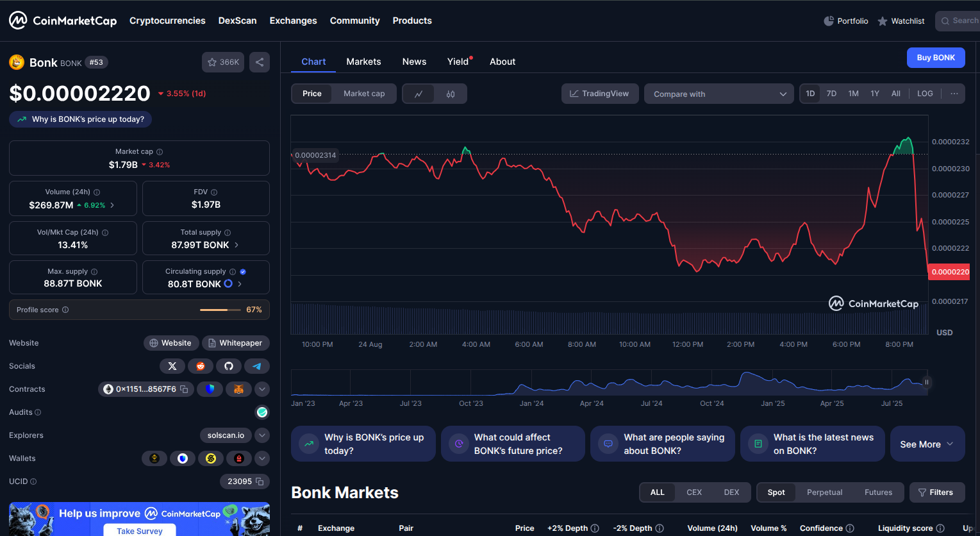Switch chart to Market cap view
Screen dimensions: 980x536
tap(364, 94)
